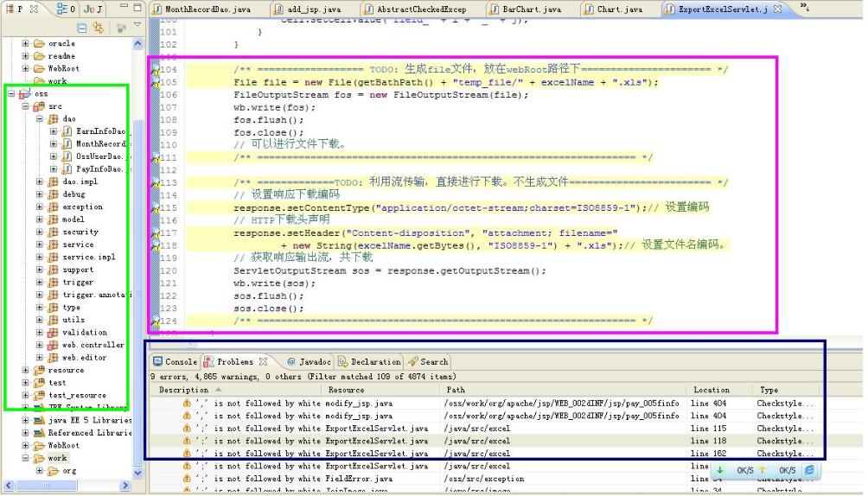
Task: Collapse the oss project node
Action: pos(11,93)
